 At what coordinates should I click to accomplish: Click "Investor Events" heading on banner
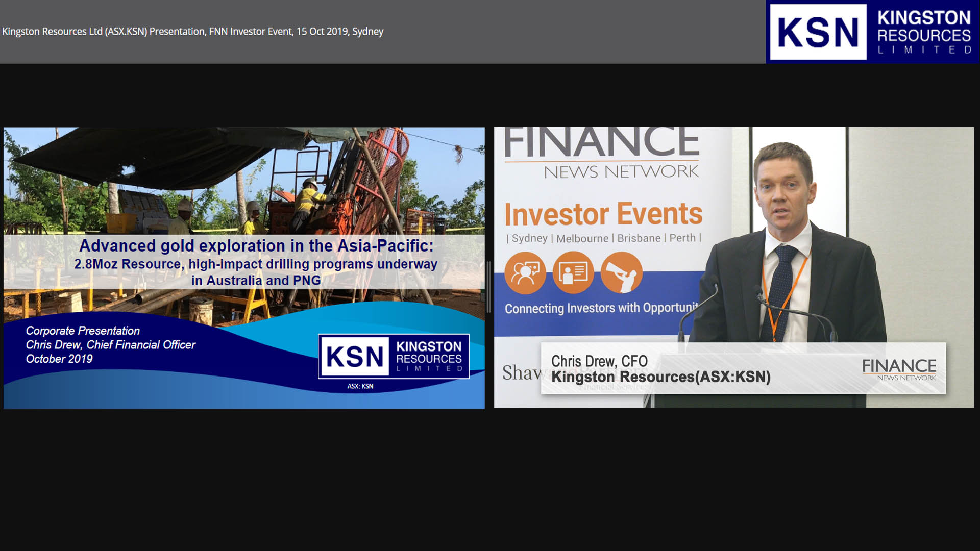tap(603, 214)
